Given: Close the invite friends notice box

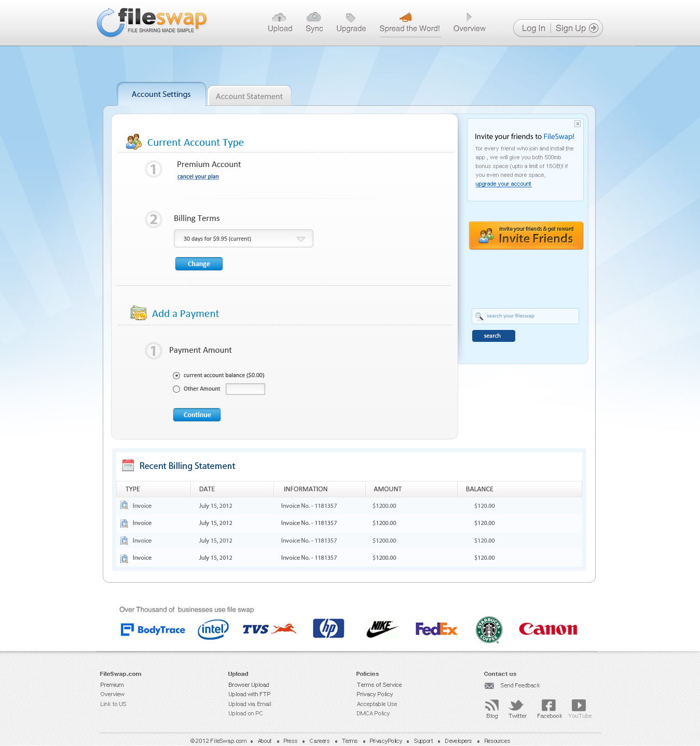Looking at the screenshot, I should (578, 123).
